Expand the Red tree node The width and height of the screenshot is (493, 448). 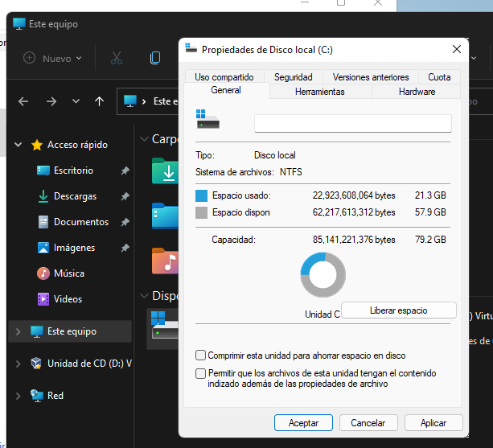click(x=18, y=396)
